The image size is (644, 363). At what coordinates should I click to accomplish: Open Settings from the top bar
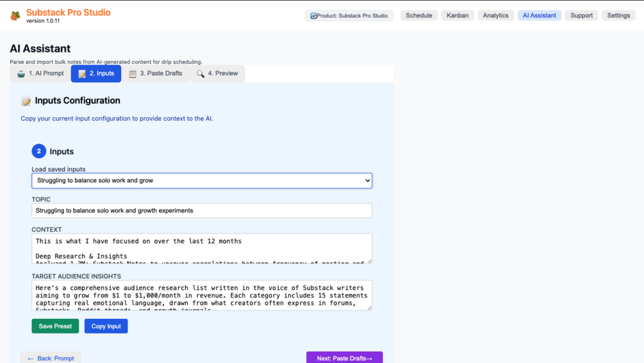pyautogui.click(x=618, y=15)
